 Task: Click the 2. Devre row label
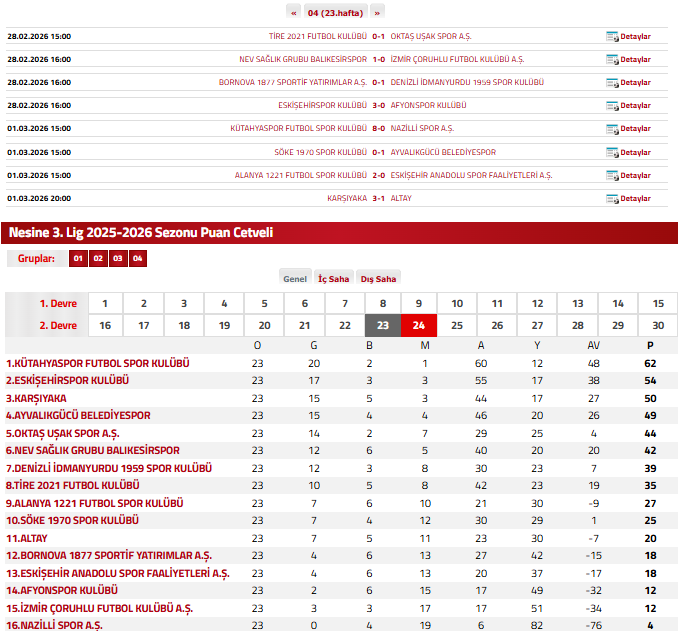(58, 325)
